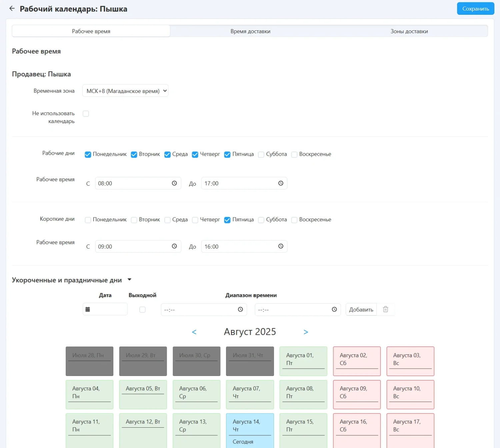Click the trash delete icon beside Добавить
This screenshot has height=448, width=500.
click(385, 309)
